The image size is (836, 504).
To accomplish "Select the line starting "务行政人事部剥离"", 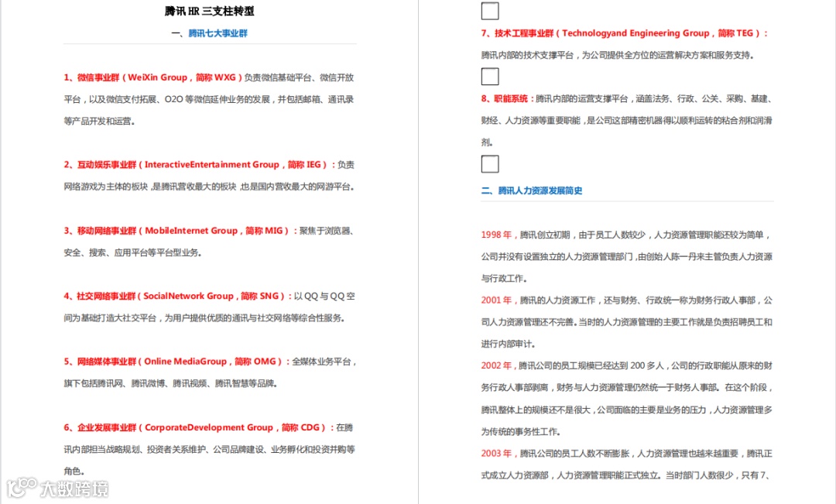I will pos(626,388).
